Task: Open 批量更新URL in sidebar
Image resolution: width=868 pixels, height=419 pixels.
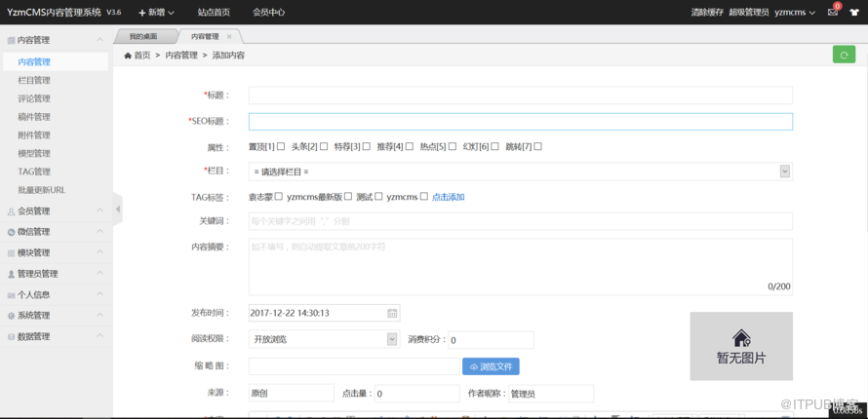Action: pos(42,190)
